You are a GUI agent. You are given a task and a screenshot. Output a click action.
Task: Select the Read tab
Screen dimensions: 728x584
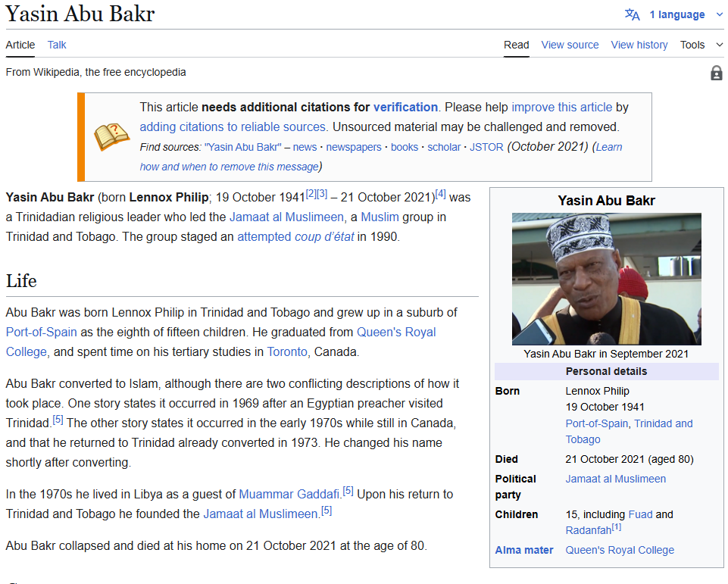click(x=517, y=45)
